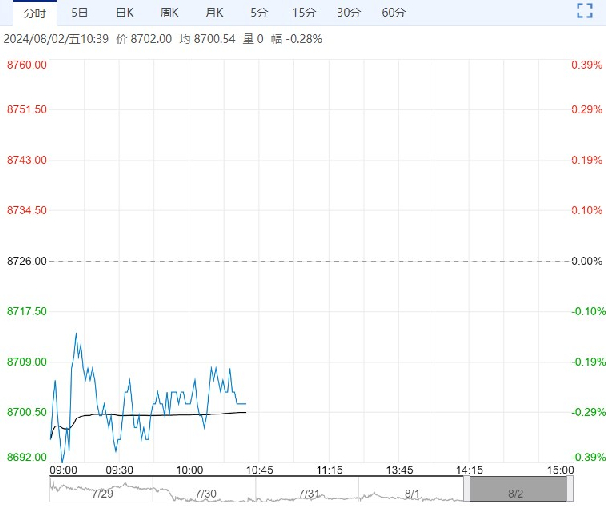Click the dashed 8726.00 baseline on chart

coord(300,261)
